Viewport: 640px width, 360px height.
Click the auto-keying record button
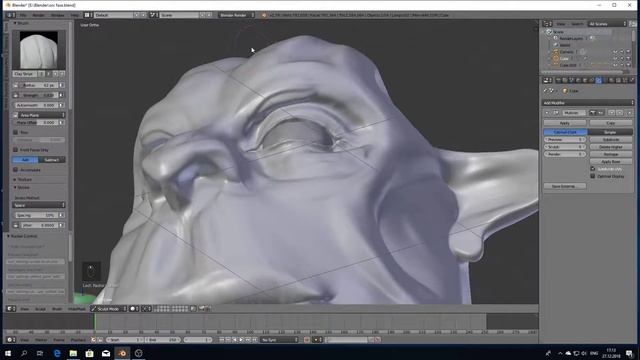[x=307, y=340]
